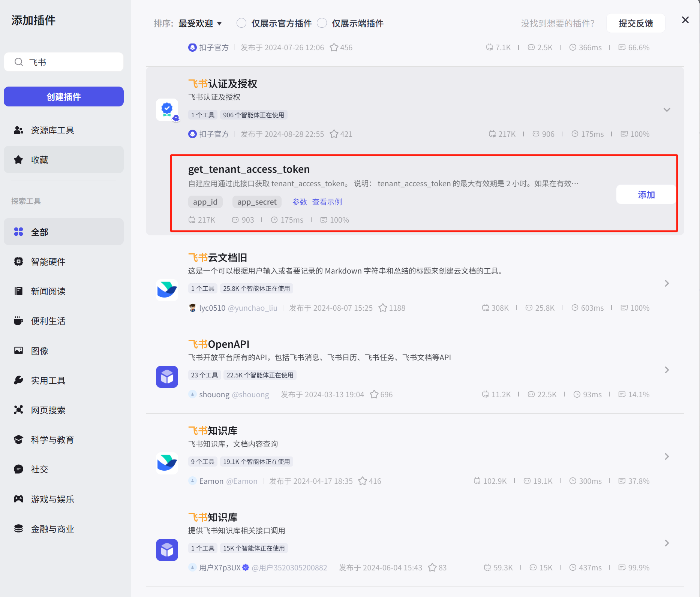Viewport: 700px width, 597px height.
Task: Click the 实用工具 wrench icon
Action: point(18,380)
